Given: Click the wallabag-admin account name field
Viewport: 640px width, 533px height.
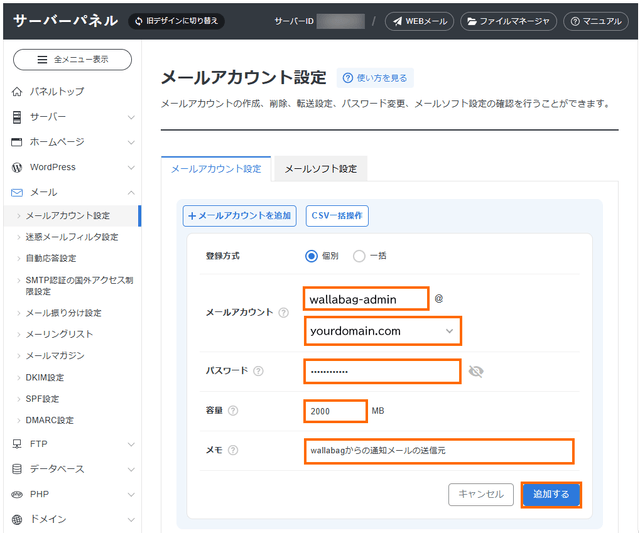Looking at the screenshot, I should [x=366, y=299].
